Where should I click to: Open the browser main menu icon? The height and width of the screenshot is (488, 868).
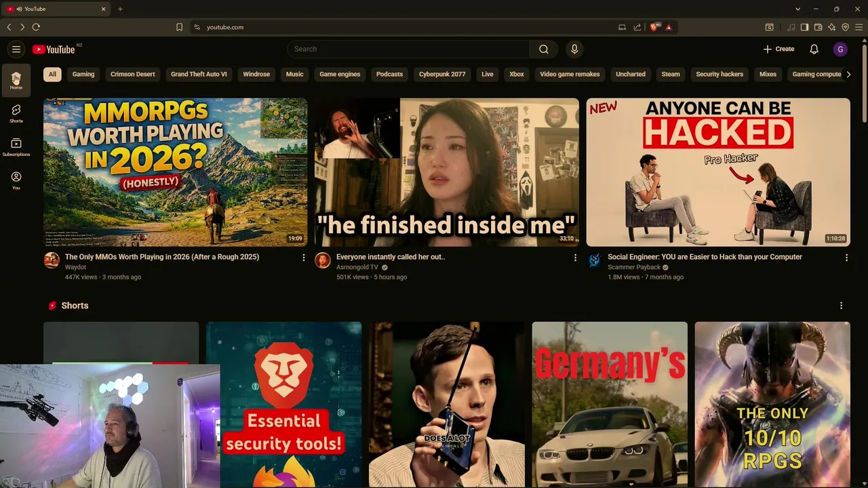859,27
